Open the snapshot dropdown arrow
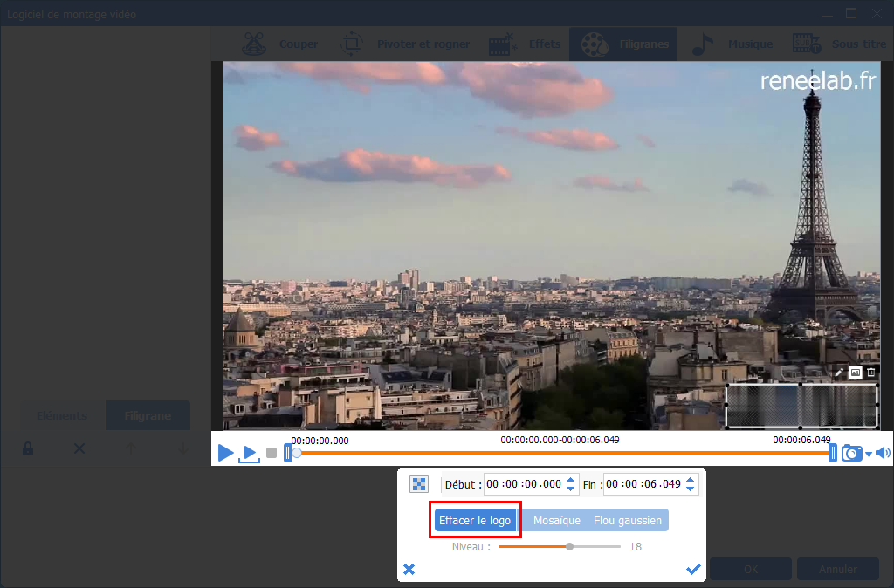The image size is (894, 588). (869, 454)
